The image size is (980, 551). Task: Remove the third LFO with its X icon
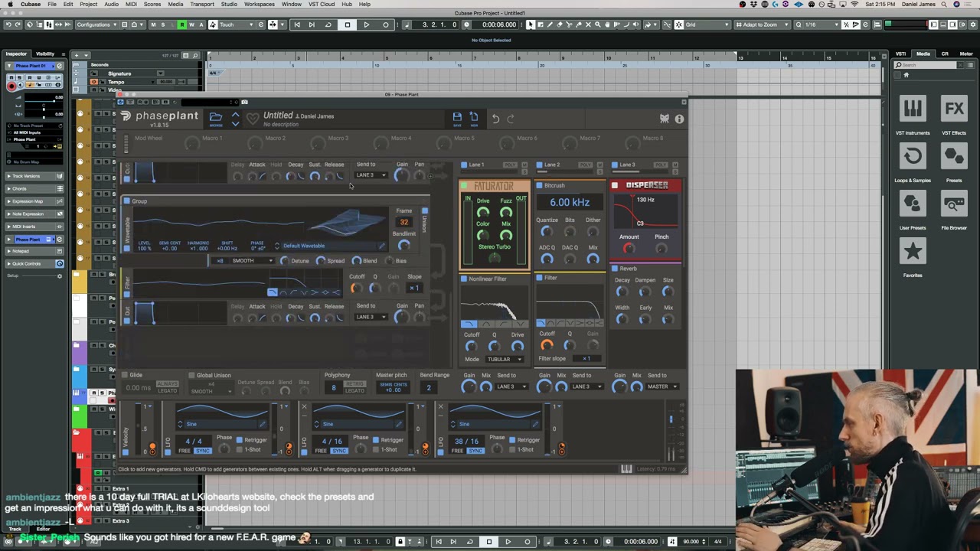coord(440,406)
